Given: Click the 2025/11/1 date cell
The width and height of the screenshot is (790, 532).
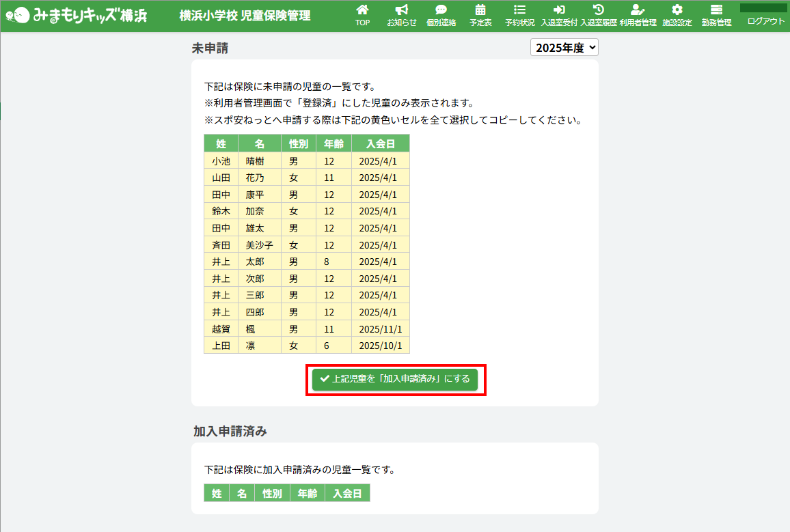Looking at the screenshot, I should click(380, 329).
